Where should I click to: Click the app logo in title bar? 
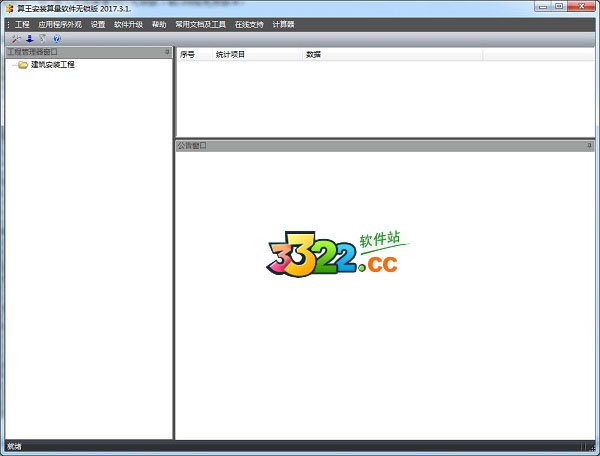pos(10,8)
